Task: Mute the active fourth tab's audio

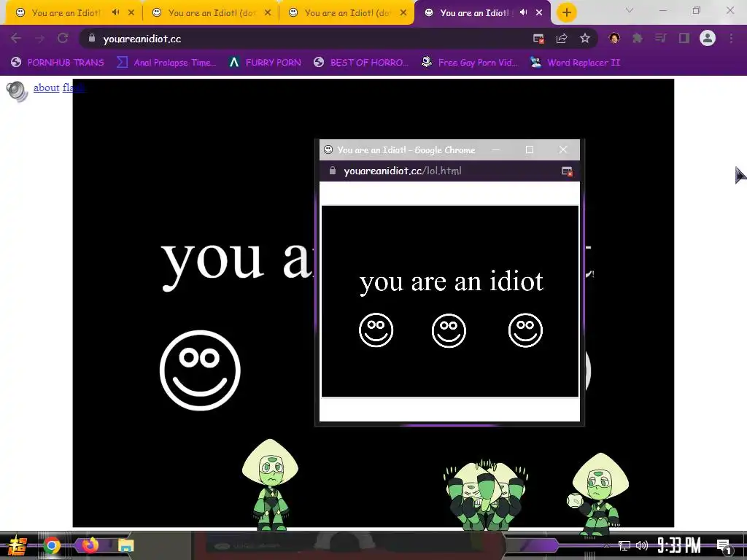Action: click(x=524, y=12)
